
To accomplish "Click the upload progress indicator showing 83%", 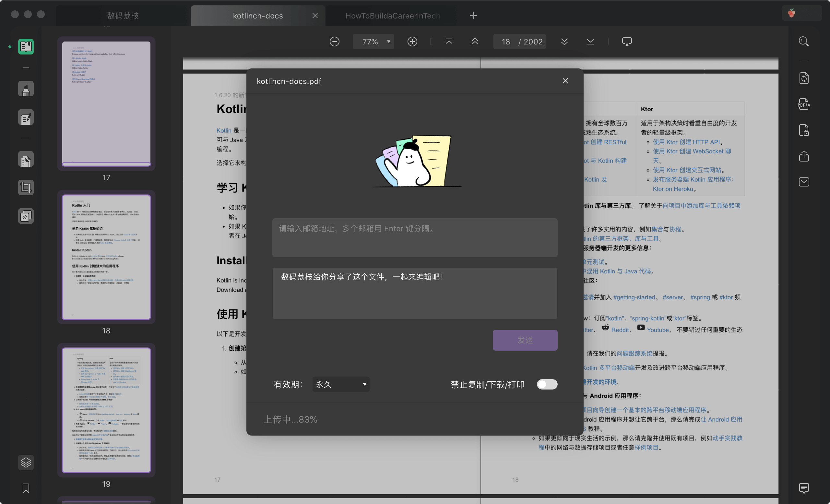I will click(x=290, y=419).
